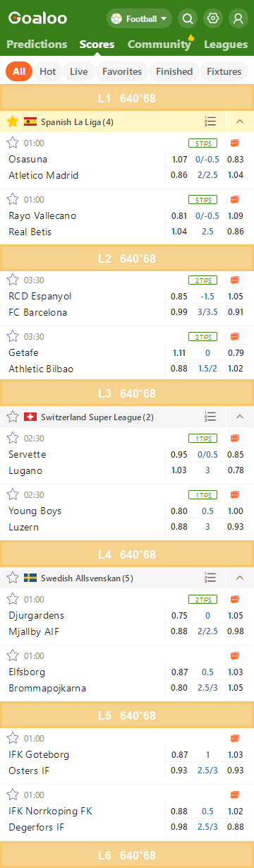The image size is (254, 868).
Task: Collapse the Spanish La Liga section
Action: pos(240,121)
